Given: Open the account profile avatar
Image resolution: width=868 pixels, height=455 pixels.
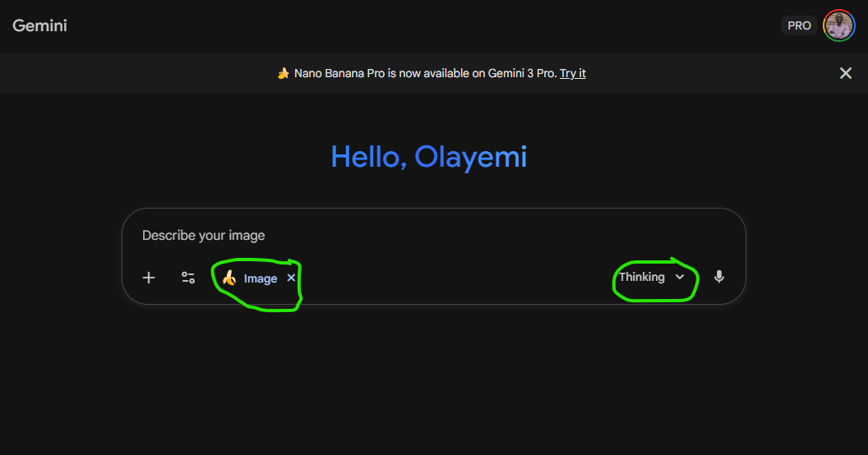Looking at the screenshot, I should click(x=838, y=25).
